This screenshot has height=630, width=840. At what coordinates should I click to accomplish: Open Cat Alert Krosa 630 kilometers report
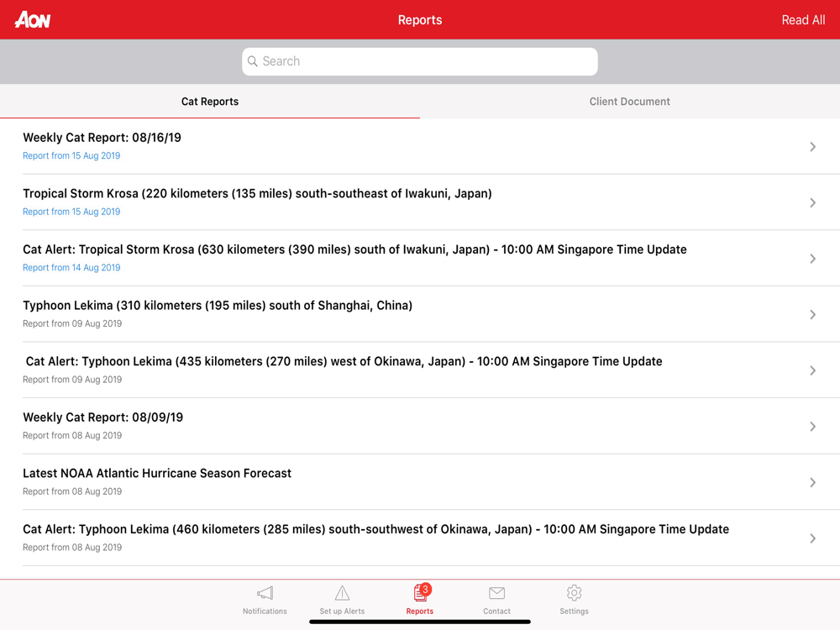tap(420, 258)
